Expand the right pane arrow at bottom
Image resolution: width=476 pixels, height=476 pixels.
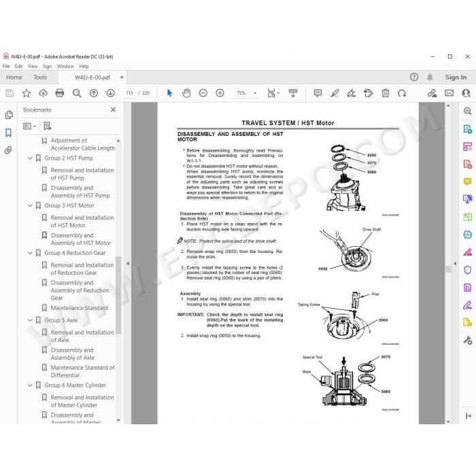(468, 416)
